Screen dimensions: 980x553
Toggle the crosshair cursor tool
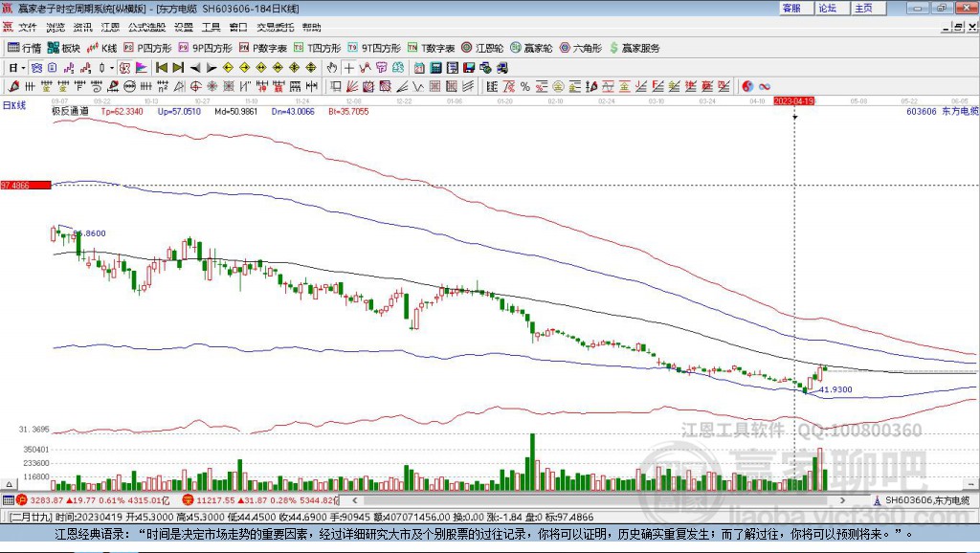coord(349,67)
